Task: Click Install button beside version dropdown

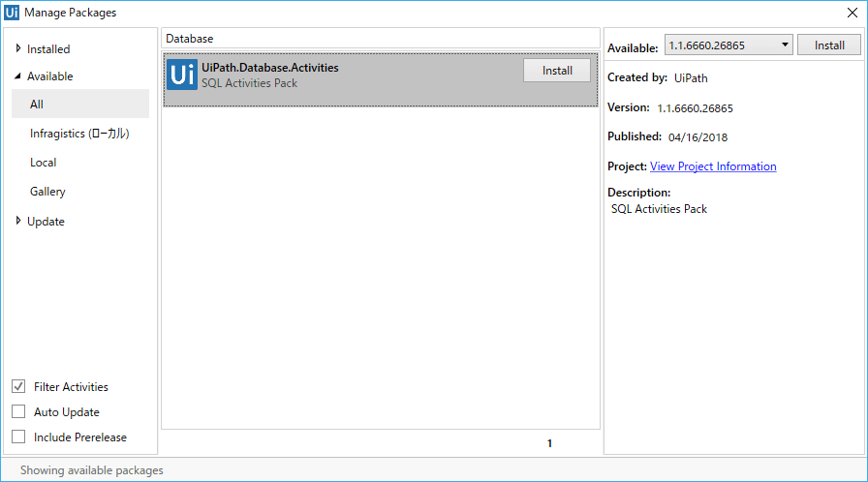Action: tap(828, 45)
